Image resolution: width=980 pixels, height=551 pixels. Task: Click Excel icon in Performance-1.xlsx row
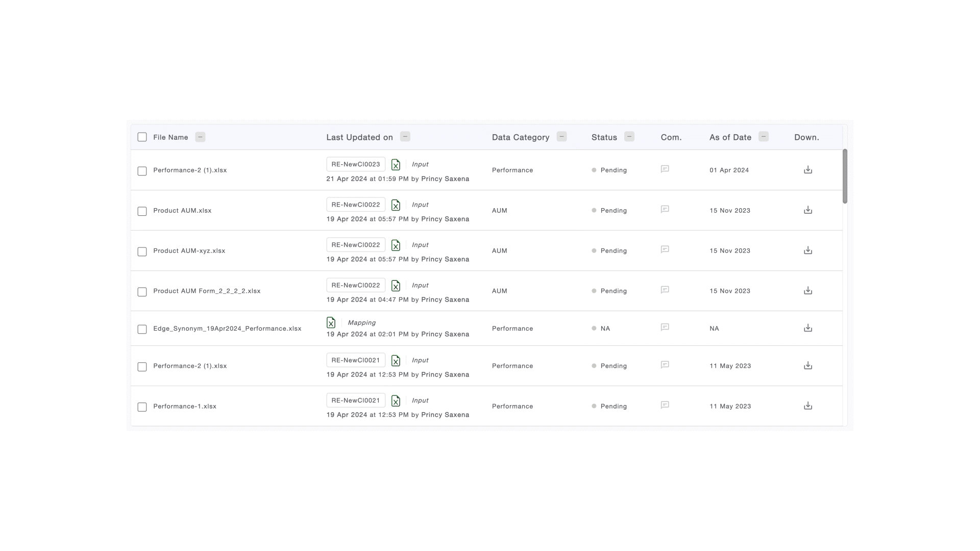396,401
